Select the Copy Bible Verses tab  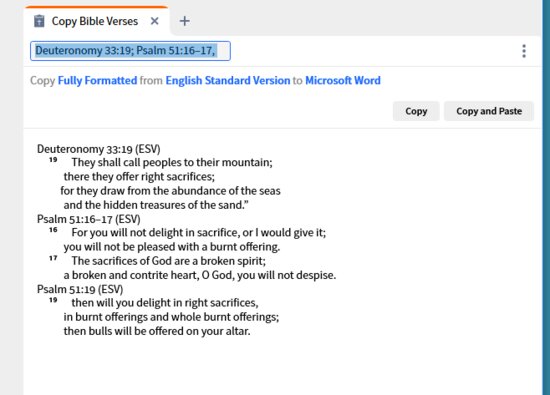tap(96, 21)
